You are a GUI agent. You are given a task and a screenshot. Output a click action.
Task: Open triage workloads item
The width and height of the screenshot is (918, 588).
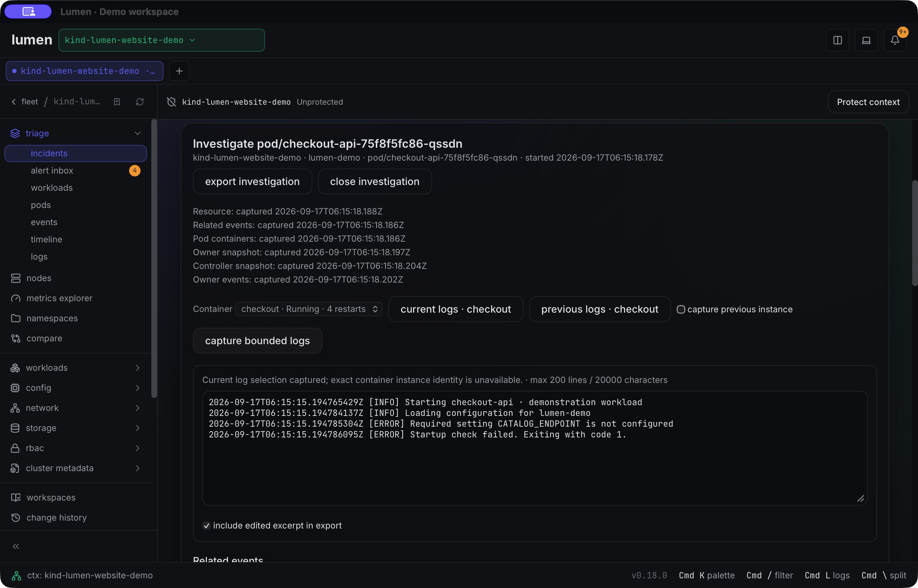pyautogui.click(x=76, y=188)
